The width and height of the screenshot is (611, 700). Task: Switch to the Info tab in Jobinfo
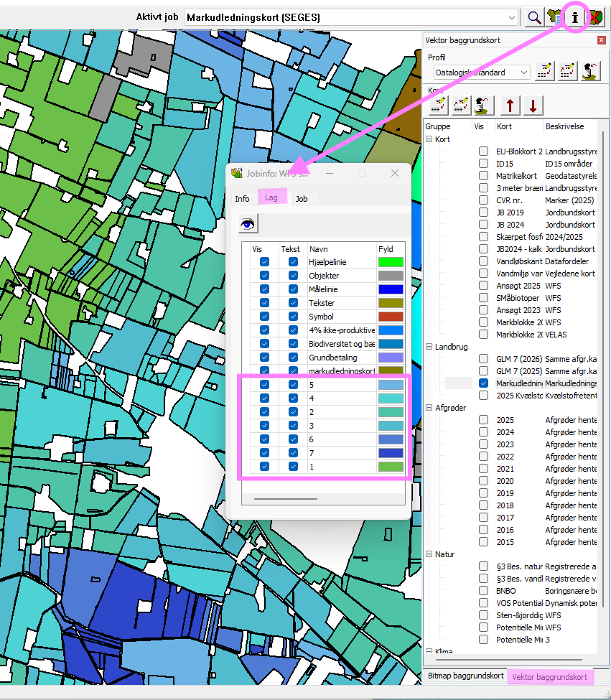(243, 199)
